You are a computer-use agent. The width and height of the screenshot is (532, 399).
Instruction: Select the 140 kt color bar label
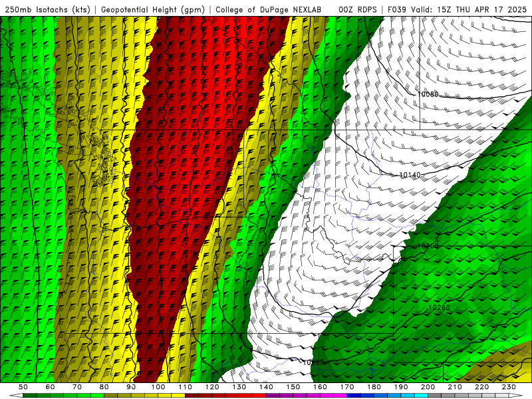click(266, 387)
